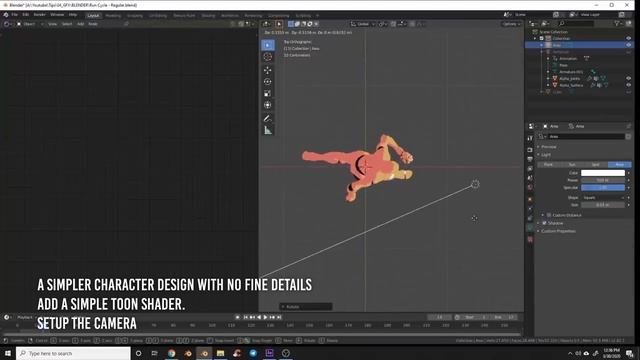Toggle the Shadow checkbox in light properties

[544, 223]
